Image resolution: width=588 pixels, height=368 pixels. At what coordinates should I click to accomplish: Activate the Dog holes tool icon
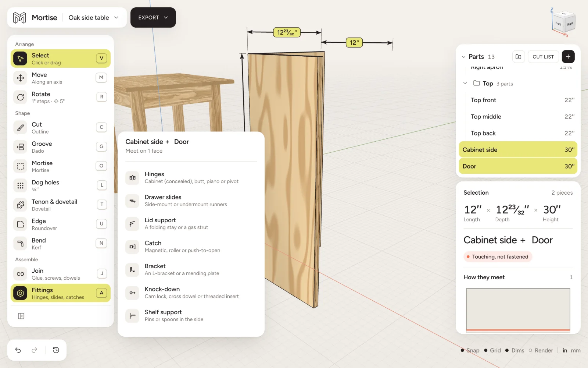21,185
